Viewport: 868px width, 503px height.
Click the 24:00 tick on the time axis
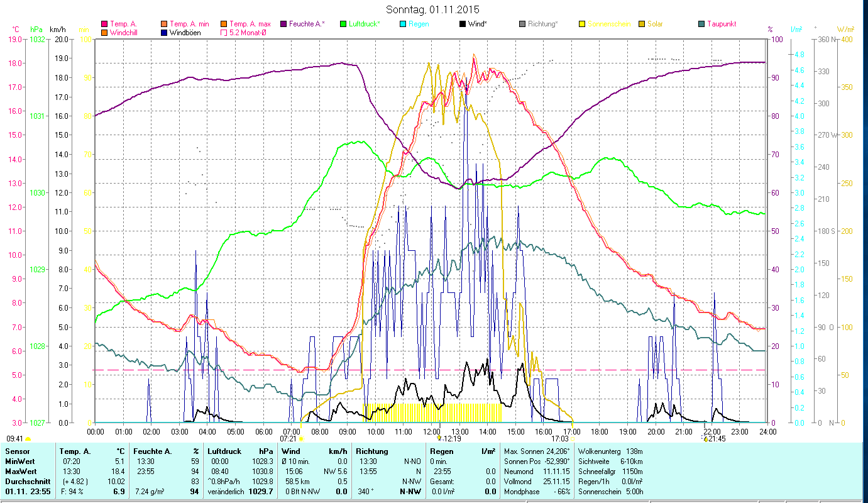point(767,432)
